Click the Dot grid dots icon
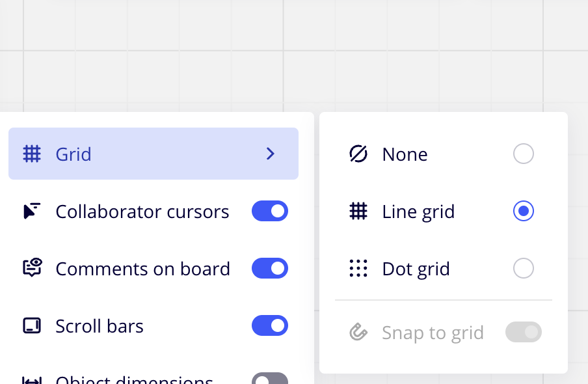The image size is (588, 384). tap(358, 268)
